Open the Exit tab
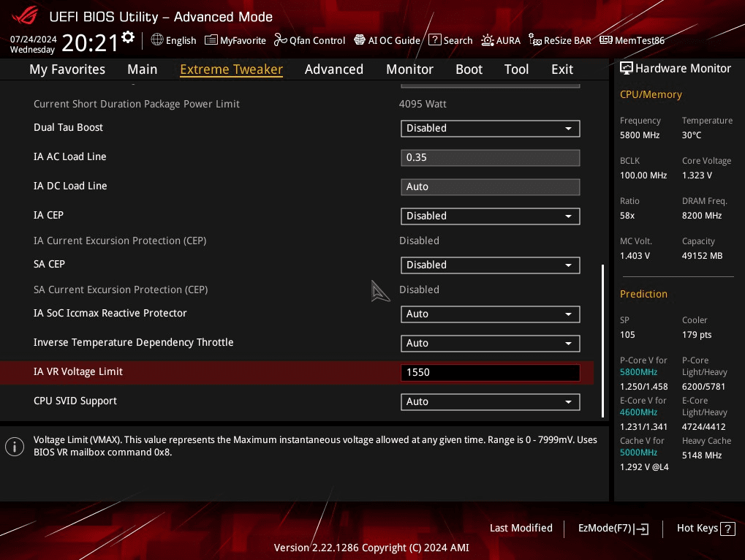The height and width of the screenshot is (560, 745). pos(562,69)
